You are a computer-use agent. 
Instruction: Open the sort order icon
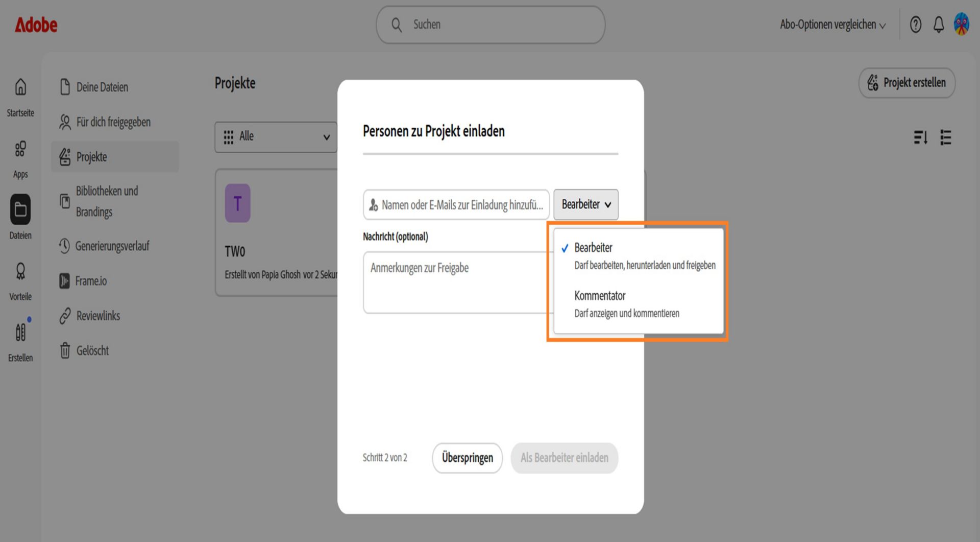(x=920, y=137)
